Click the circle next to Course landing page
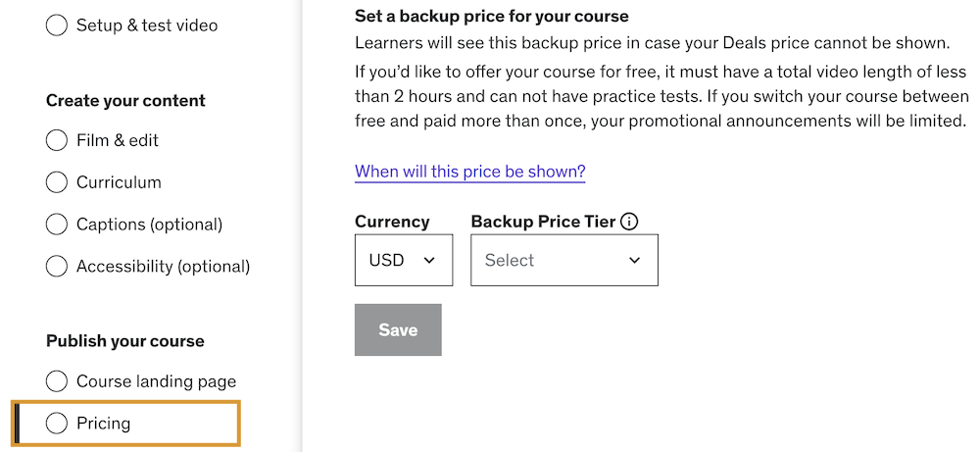980x452 pixels. click(57, 381)
